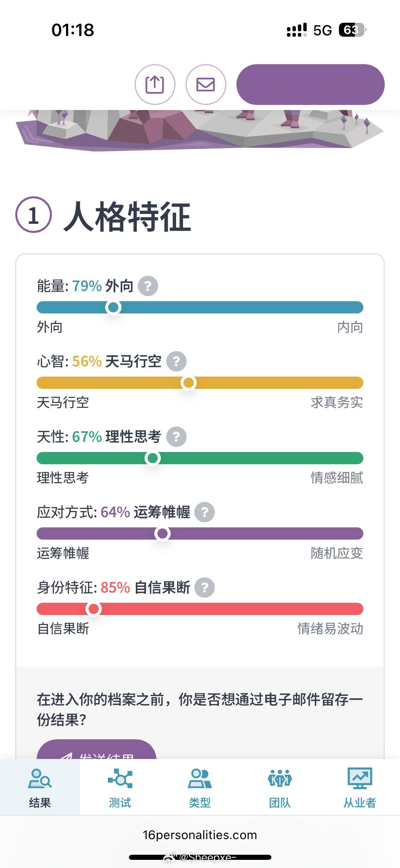Open help for 能量 外向 trait
This screenshot has height=868, width=400.
point(148,286)
